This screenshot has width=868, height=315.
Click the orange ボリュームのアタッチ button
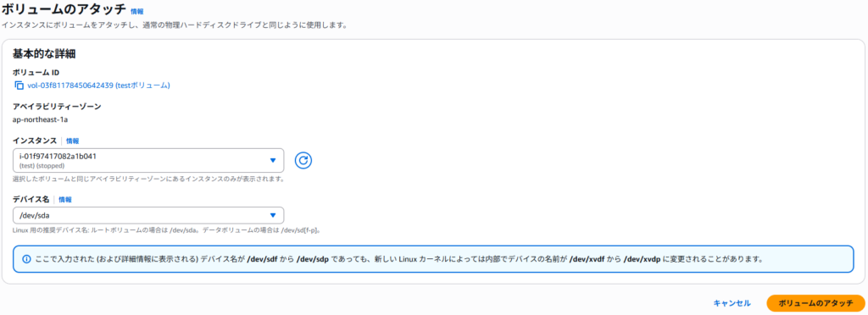tap(815, 303)
